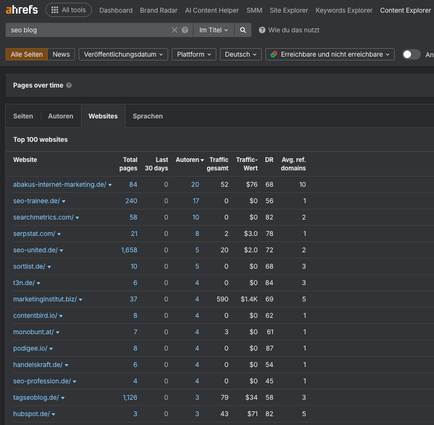Open contentbird.io website link
The height and width of the screenshot is (425, 434).
[35, 315]
